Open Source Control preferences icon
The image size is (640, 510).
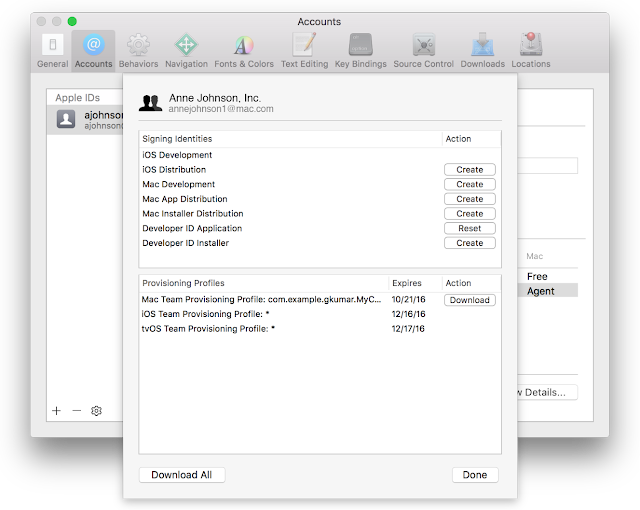(423, 51)
